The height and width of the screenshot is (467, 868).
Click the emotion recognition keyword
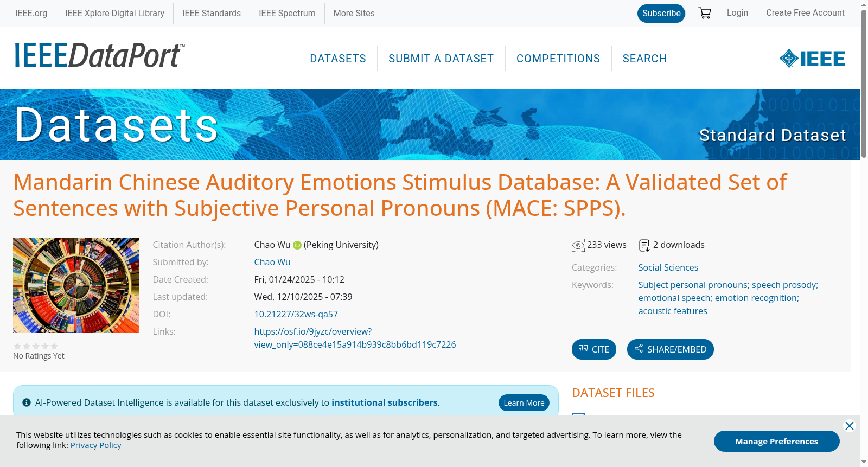click(x=756, y=298)
